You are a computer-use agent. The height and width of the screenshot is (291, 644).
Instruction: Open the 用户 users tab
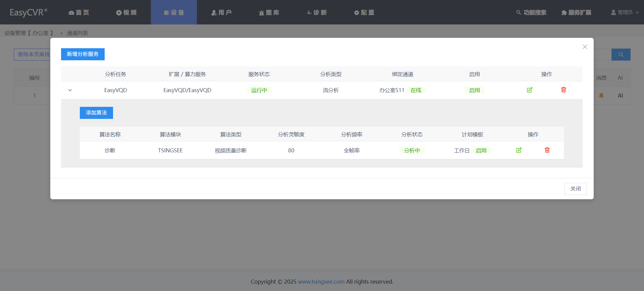click(x=221, y=12)
